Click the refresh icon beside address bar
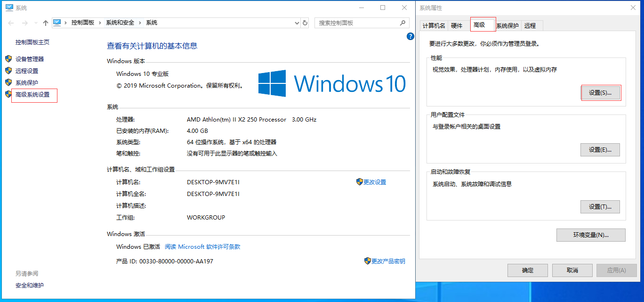This screenshot has height=302, width=644. [x=305, y=23]
